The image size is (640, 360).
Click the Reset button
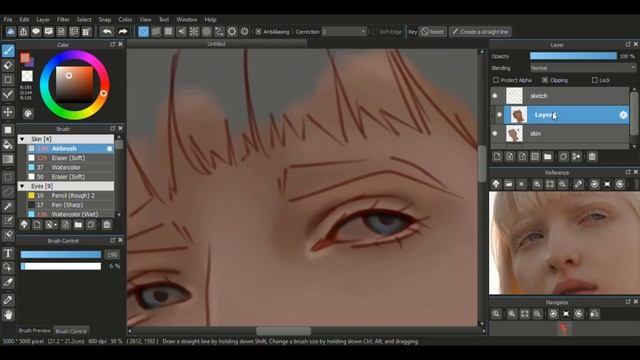pos(432,32)
